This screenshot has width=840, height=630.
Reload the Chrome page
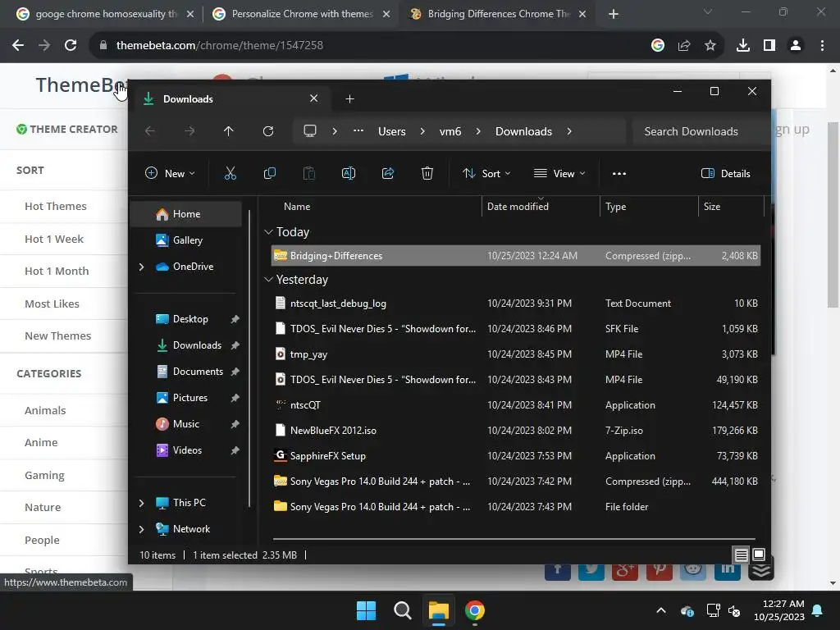pos(71,46)
